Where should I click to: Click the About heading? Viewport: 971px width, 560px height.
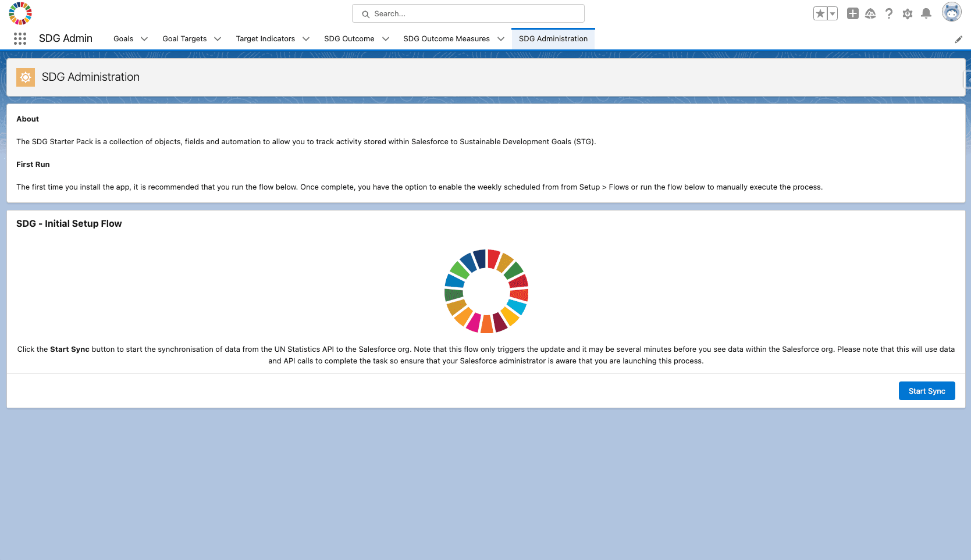28,119
